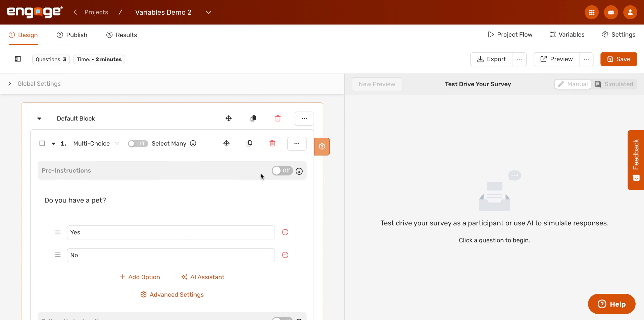Open the AI Assistant for options
The image size is (644, 320).
click(x=203, y=277)
